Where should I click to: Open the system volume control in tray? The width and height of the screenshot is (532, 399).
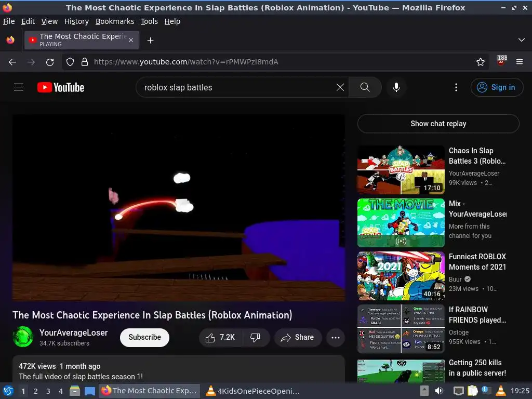click(x=438, y=391)
